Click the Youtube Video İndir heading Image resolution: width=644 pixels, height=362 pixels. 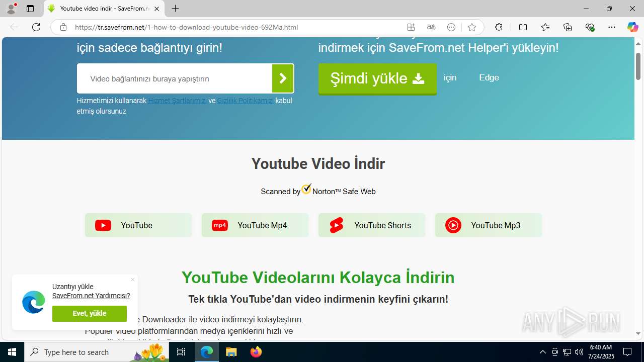coord(318,163)
